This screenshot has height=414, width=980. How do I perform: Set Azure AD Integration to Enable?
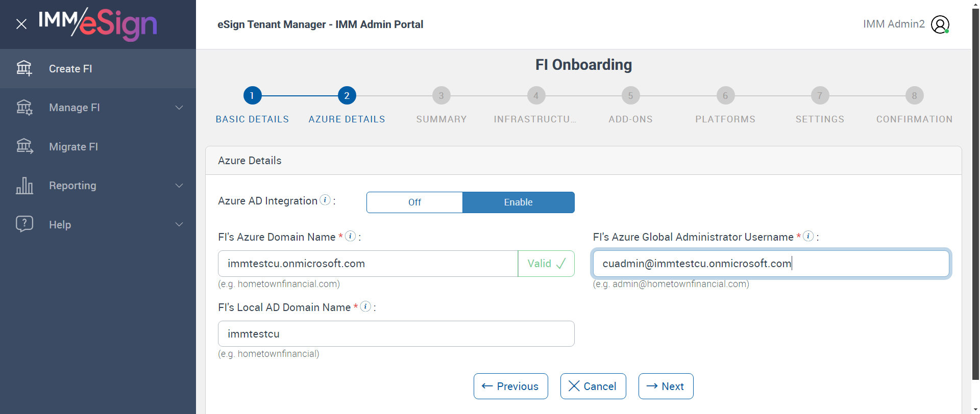(518, 202)
